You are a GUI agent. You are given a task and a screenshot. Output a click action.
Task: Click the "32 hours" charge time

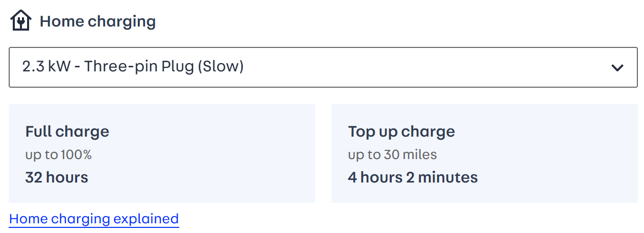coord(57,177)
